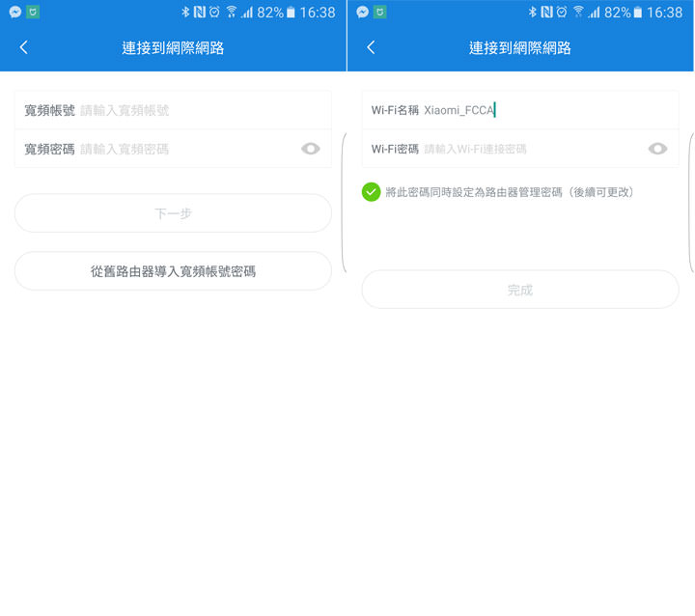Toggle Wi-Fi password visibility eye icon
Viewport: 695px width, 616px height.
[x=657, y=149]
